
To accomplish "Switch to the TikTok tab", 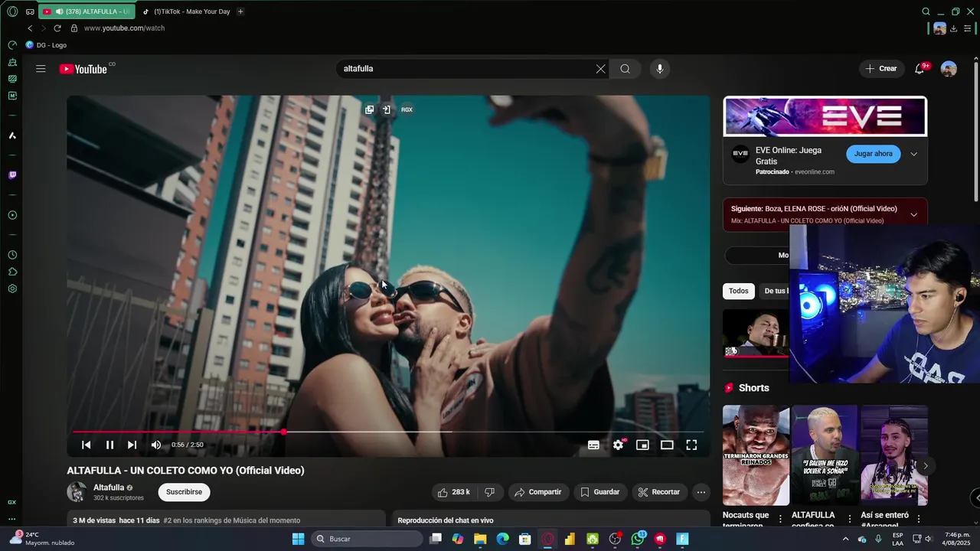I will [x=186, y=11].
